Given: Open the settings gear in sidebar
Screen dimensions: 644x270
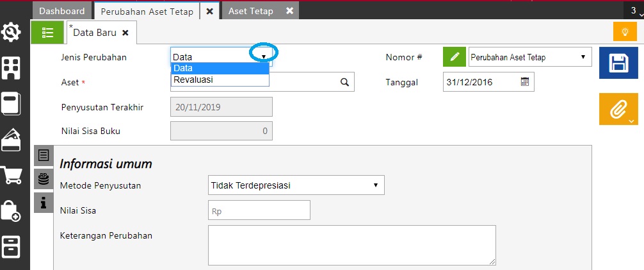Looking at the screenshot, I should [x=12, y=31].
